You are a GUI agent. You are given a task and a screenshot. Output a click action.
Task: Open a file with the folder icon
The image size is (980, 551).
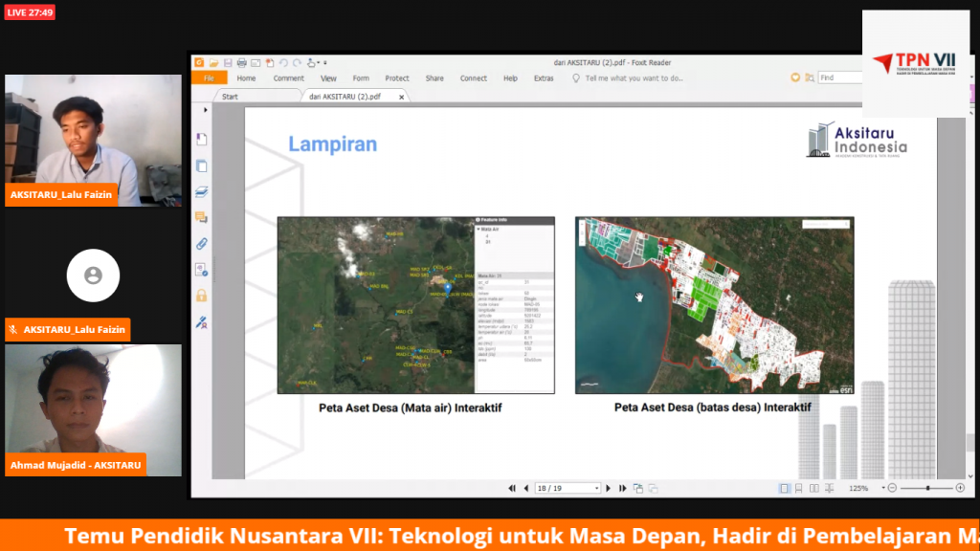tap(213, 63)
